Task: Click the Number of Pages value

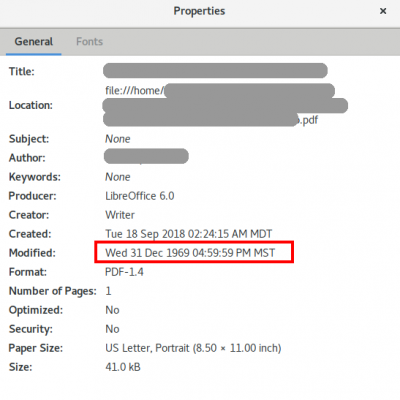Action: click(x=108, y=291)
